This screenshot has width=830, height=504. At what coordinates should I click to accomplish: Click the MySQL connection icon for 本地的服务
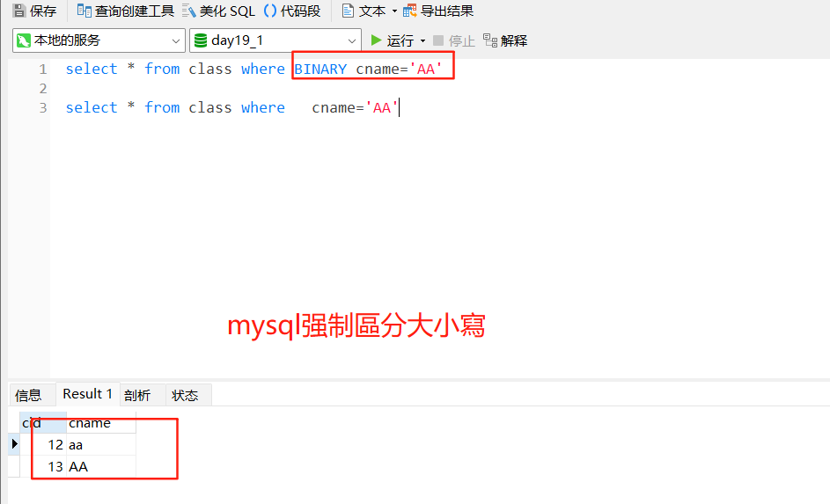(x=24, y=40)
